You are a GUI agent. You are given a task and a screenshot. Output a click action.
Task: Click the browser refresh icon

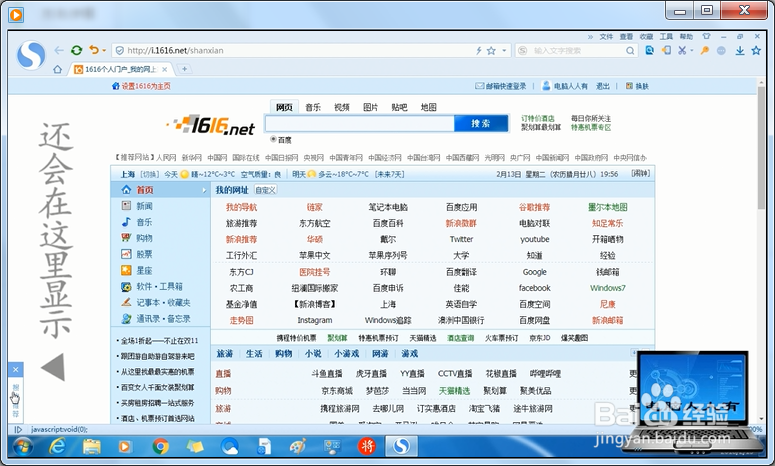click(x=76, y=50)
